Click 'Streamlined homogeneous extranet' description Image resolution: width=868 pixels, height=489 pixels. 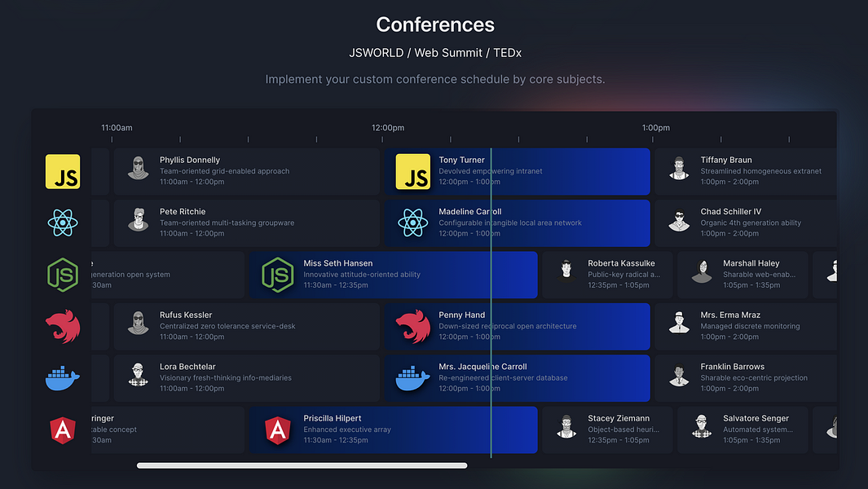pyautogui.click(x=761, y=171)
